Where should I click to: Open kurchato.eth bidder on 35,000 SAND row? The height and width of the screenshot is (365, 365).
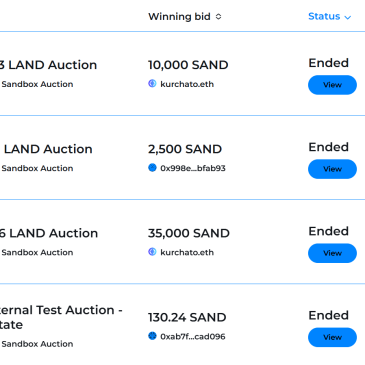pos(187,252)
